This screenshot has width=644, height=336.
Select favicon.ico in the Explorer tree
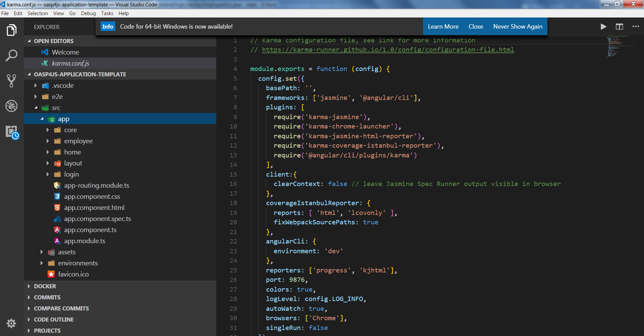[73, 274]
